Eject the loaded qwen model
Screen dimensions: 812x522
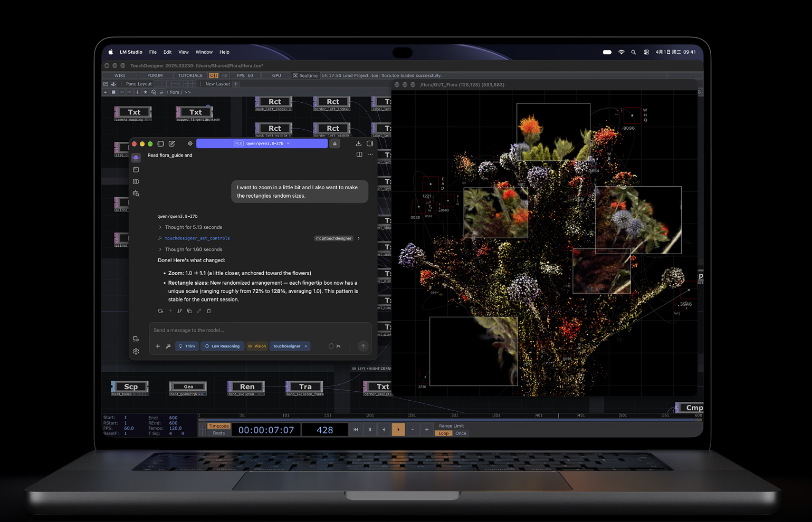pyautogui.click(x=335, y=143)
